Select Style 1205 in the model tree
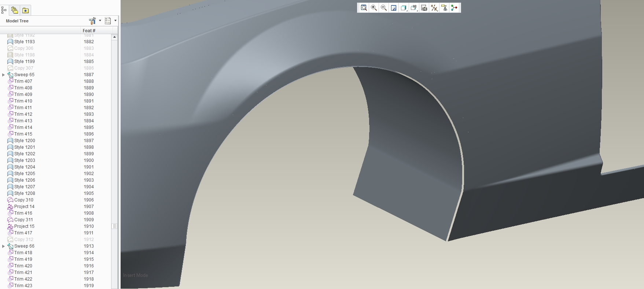644x289 pixels. [25, 174]
